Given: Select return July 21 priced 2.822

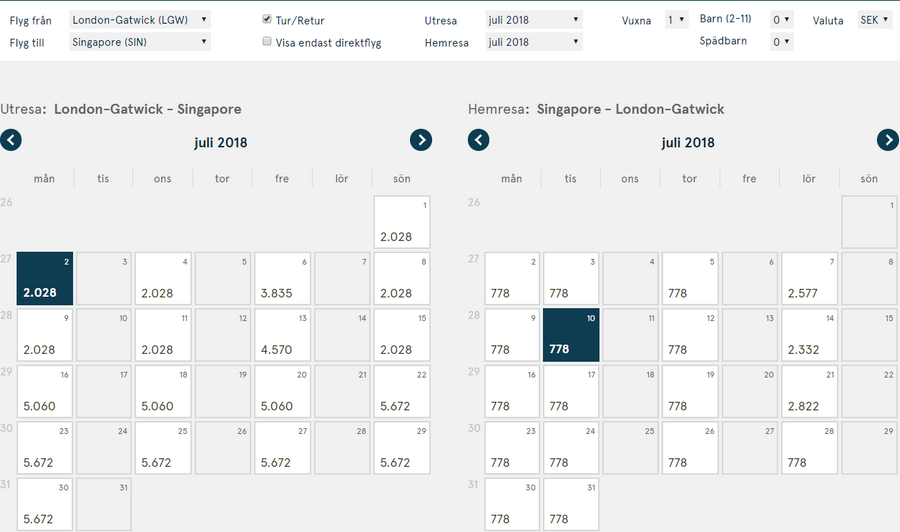Looking at the screenshot, I should 809,391.
